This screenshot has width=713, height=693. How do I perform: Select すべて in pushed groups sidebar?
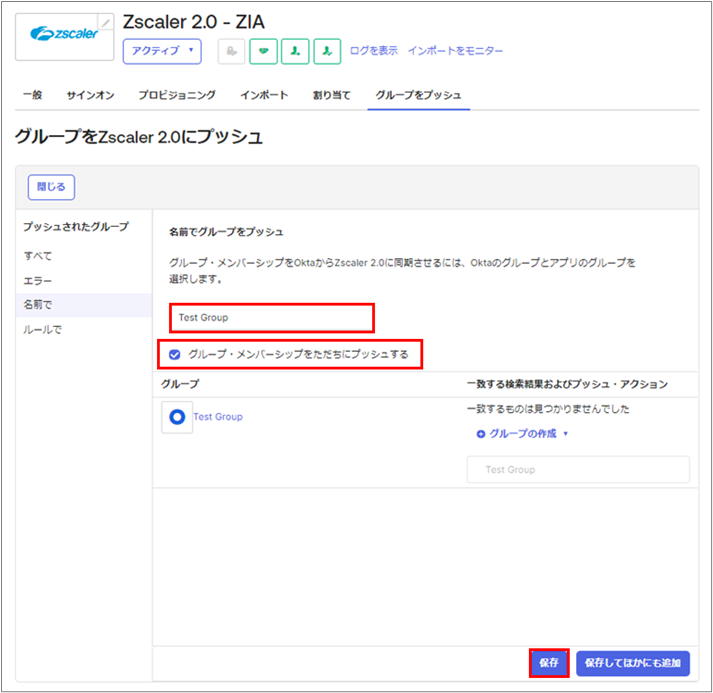38,256
